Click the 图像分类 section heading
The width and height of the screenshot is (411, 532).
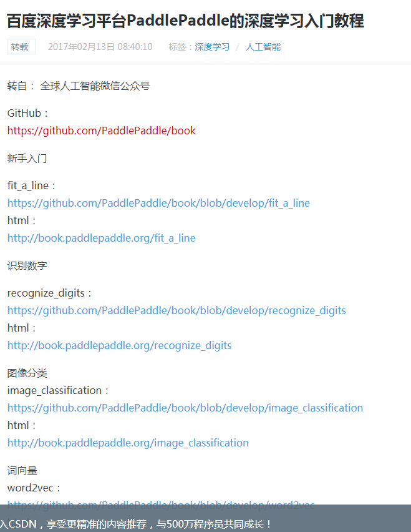click(x=27, y=373)
